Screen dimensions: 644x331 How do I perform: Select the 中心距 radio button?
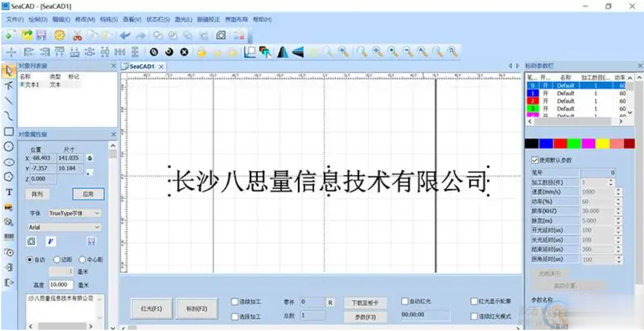(82, 260)
